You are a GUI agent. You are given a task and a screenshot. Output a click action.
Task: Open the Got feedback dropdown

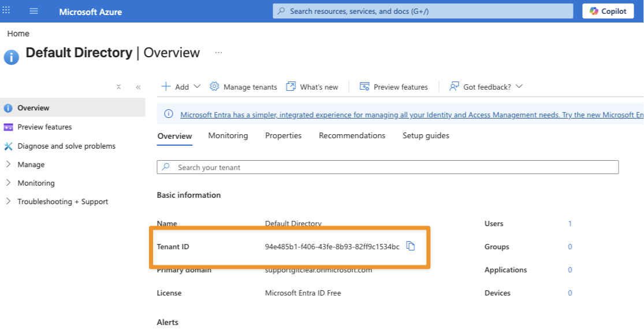pyautogui.click(x=486, y=87)
